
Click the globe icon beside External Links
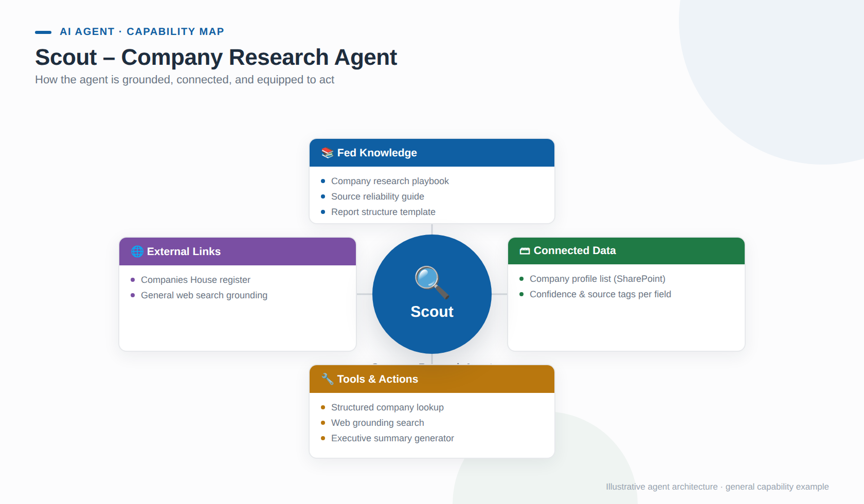click(x=137, y=251)
